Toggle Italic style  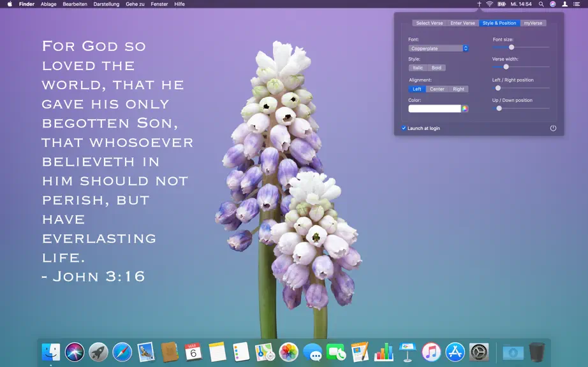pos(418,68)
